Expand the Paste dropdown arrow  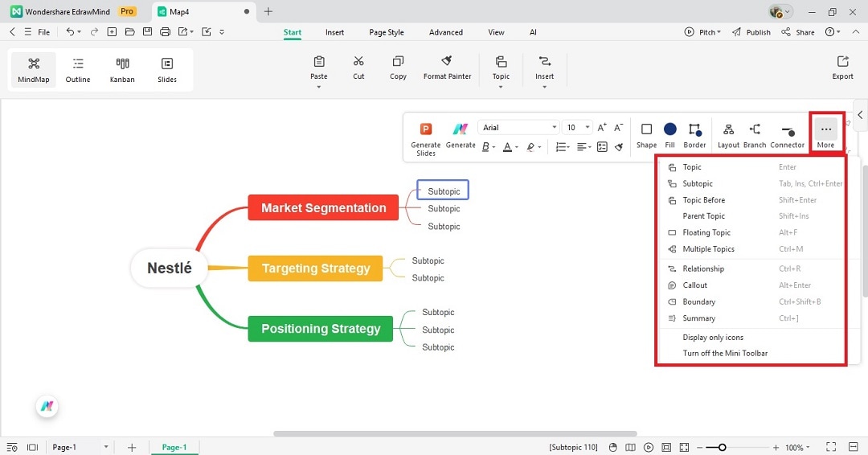[x=319, y=87]
